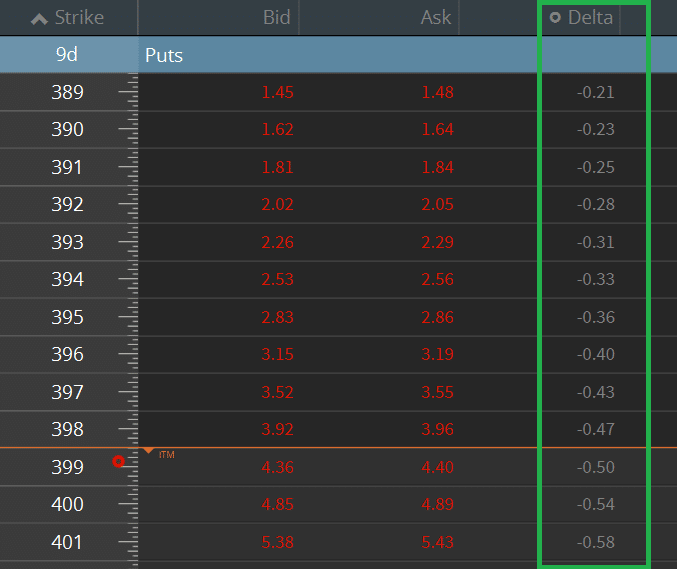Click delta value -0.40
677x569 pixels.
[x=595, y=354]
